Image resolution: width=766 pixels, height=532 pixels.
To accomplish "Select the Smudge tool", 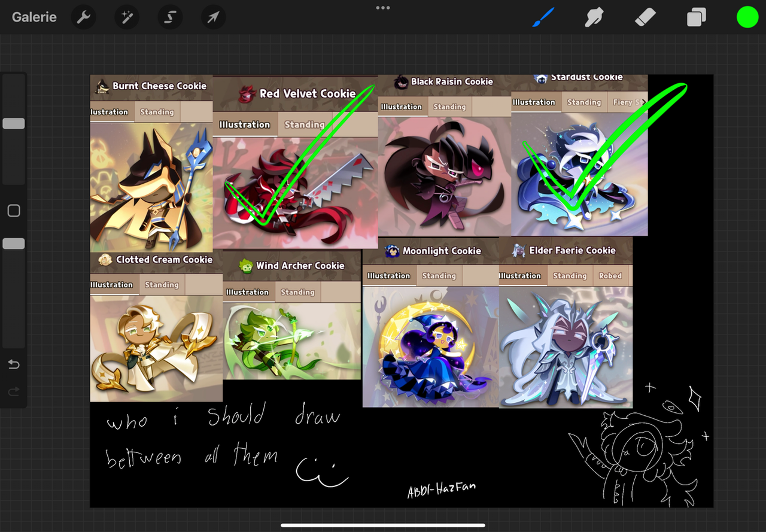I will coord(594,17).
